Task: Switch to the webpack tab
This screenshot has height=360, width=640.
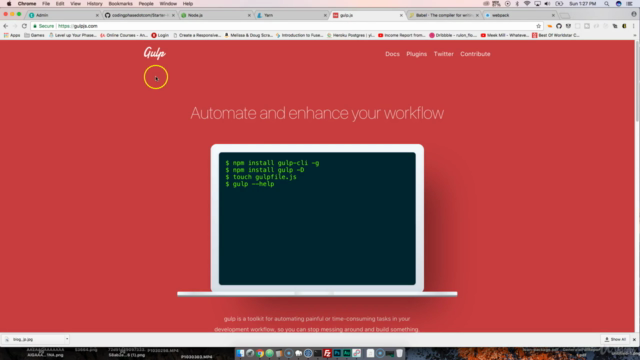Action: pyautogui.click(x=518, y=15)
